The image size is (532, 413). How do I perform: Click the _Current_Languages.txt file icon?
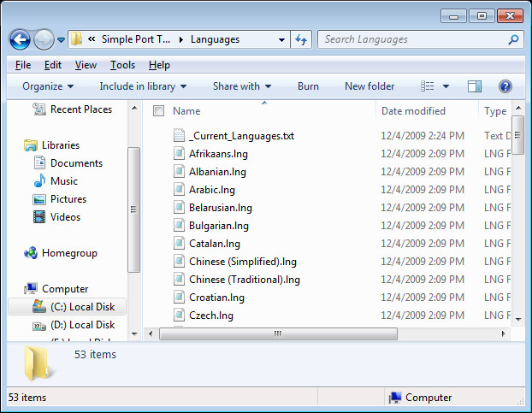coord(179,136)
